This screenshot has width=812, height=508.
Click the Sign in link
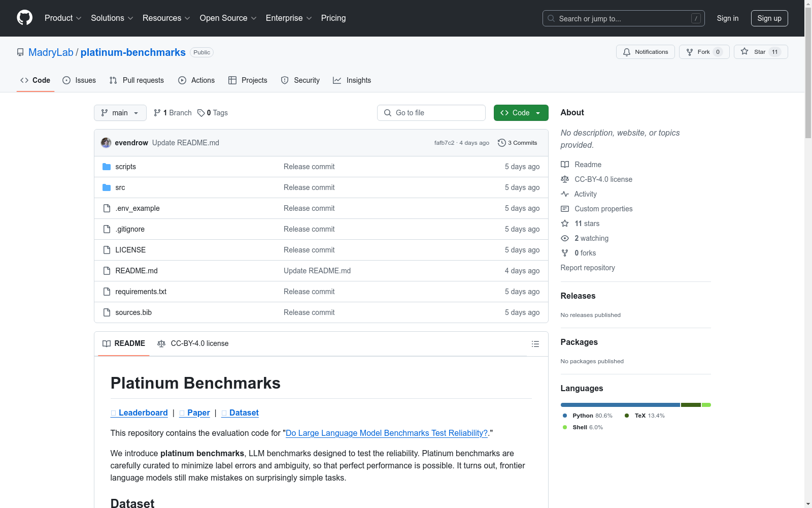point(728,18)
